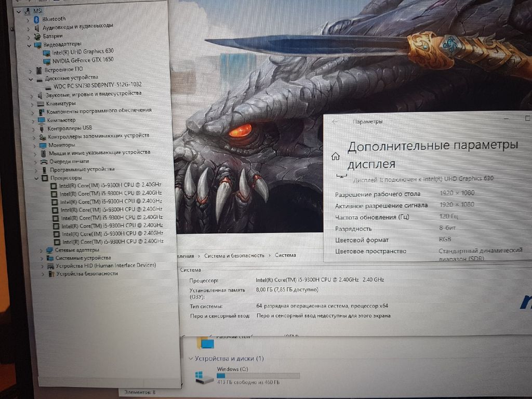Select Программные устройства entry
Image resolution: width=532 pixels, height=399 pixels.
point(82,169)
